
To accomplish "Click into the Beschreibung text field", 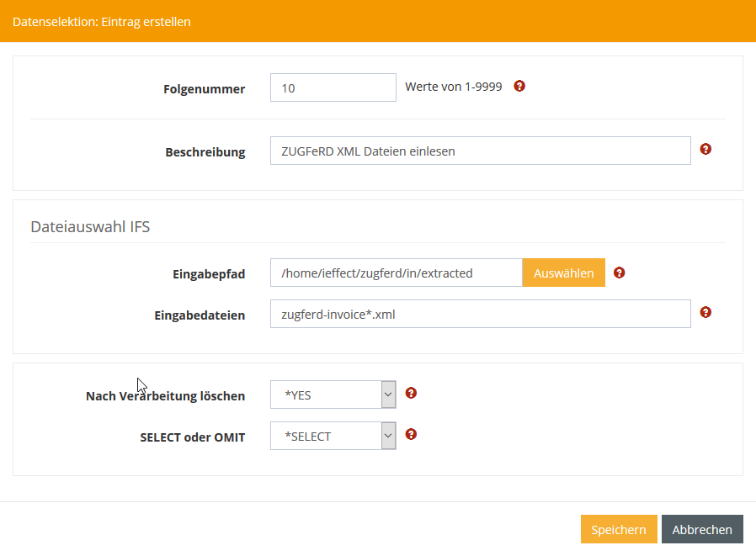I will 480,151.
